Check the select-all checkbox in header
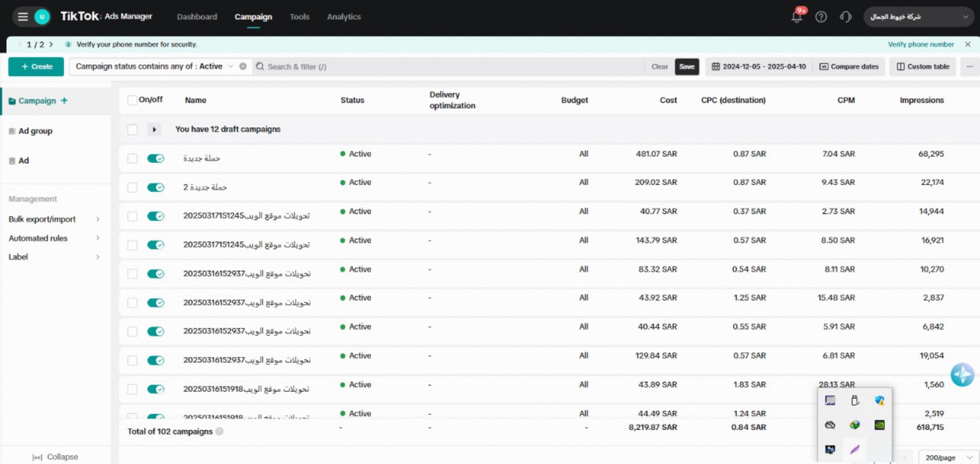This screenshot has height=464, width=980. 132,101
